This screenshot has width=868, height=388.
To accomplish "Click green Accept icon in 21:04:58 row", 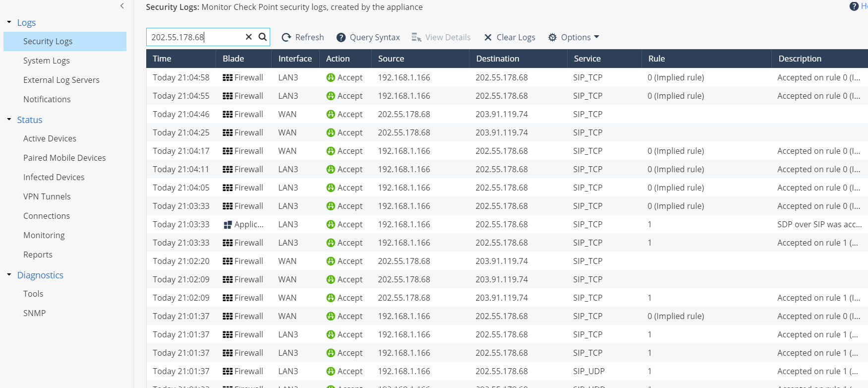I will [331, 77].
